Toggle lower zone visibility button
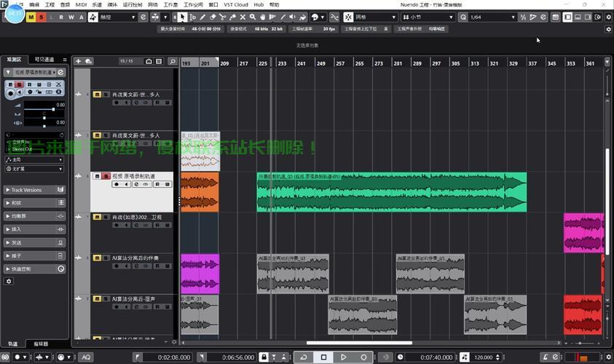The image size is (614, 364). (578, 17)
